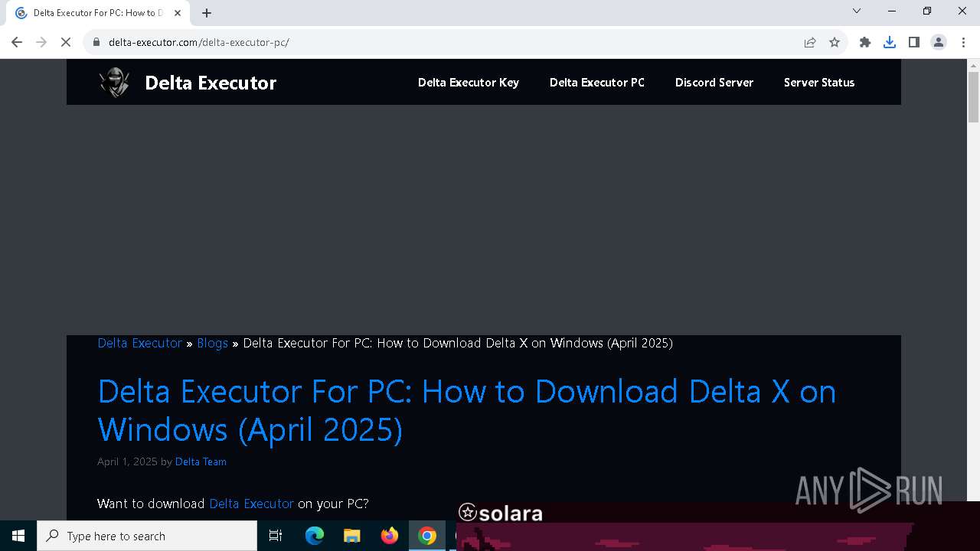Open Delta Executor Key menu item
Image resolution: width=980 pixels, height=551 pixels.
pos(469,83)
